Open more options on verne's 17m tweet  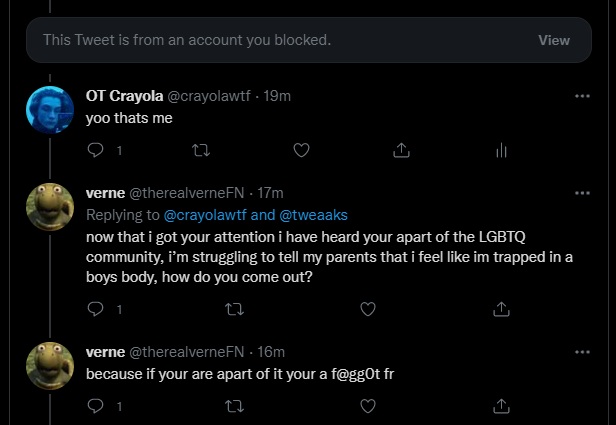582,193
